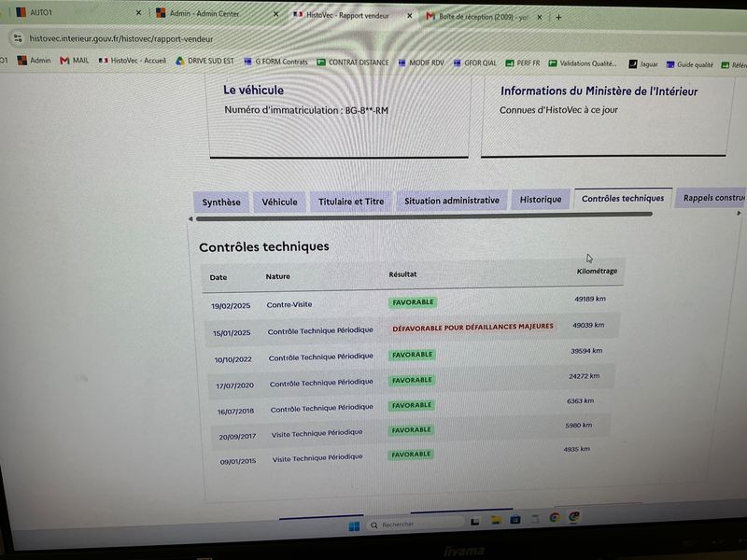747x560 pixels.
Task: Click the date 17/07/2020
Action: pos(234,385)
